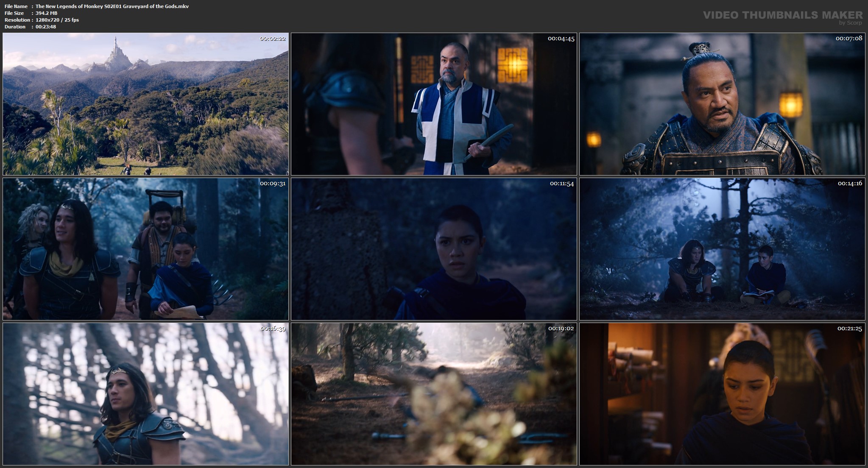
Task: Click the 00:07:08 timestamp label
Action: click(x=849, y=39)
